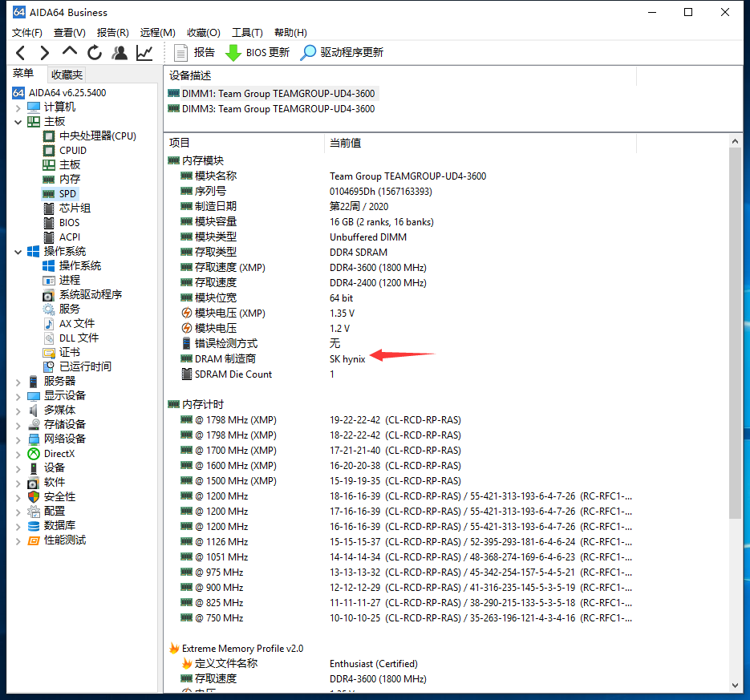750x700 pixels.
Task: Click the 报告 report button
Action: 194,53
